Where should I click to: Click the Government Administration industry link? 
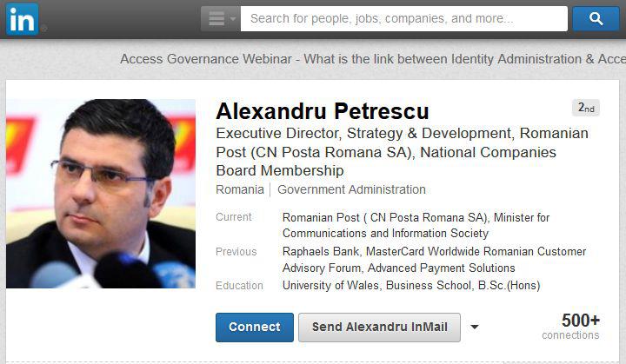(x=351, y=189)
